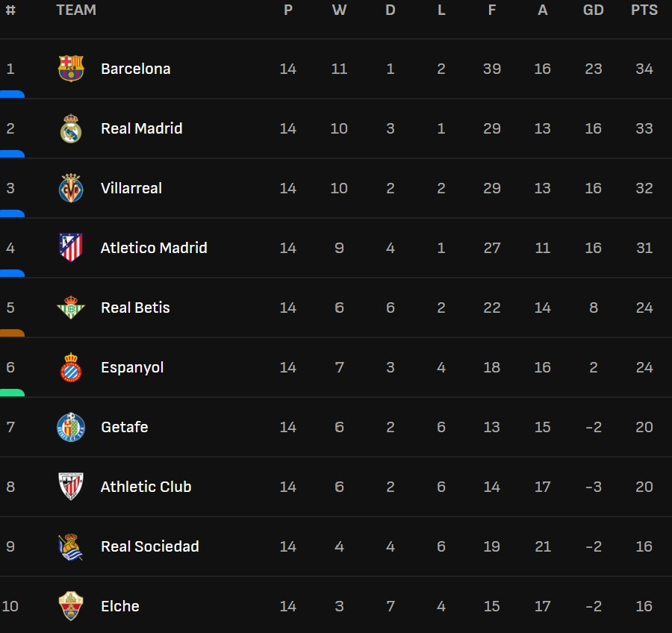Click the Getafe club crest

click(x=71, y=427)
